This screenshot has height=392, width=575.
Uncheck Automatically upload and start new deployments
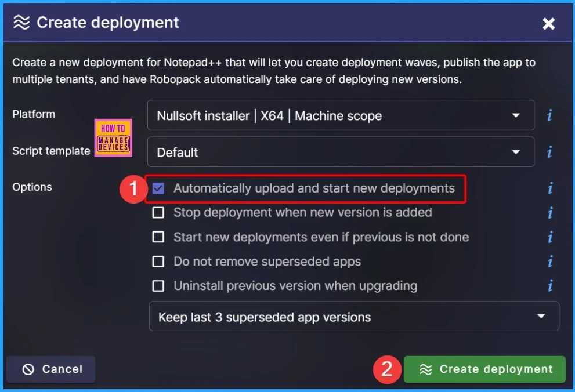(158, 188)
